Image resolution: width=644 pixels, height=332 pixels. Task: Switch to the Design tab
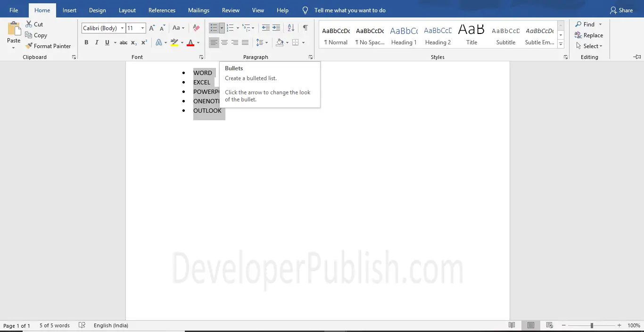click(x=98, y=10)
